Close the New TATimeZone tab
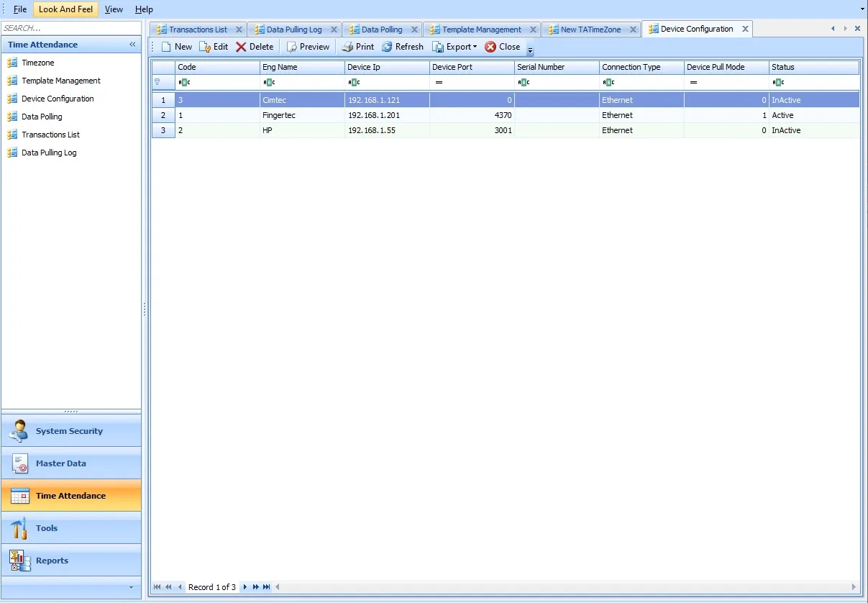This screenshot has width=868, height=603. point(634,30)
